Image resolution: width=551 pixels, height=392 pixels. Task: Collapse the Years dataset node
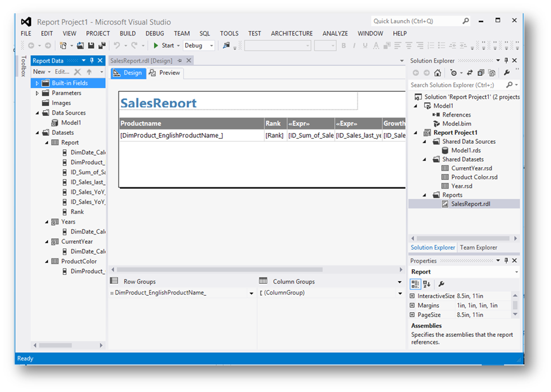coord(47,222)
